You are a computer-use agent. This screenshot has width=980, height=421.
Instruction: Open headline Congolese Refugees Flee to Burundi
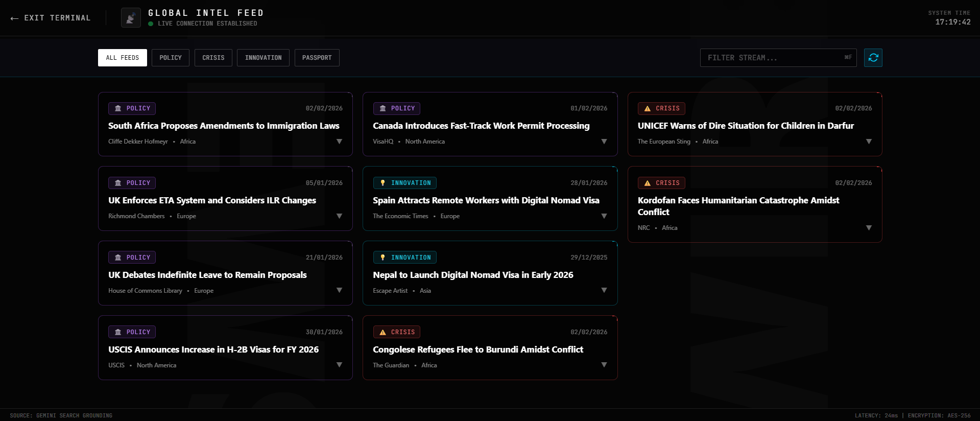click(x=478, y=349)
